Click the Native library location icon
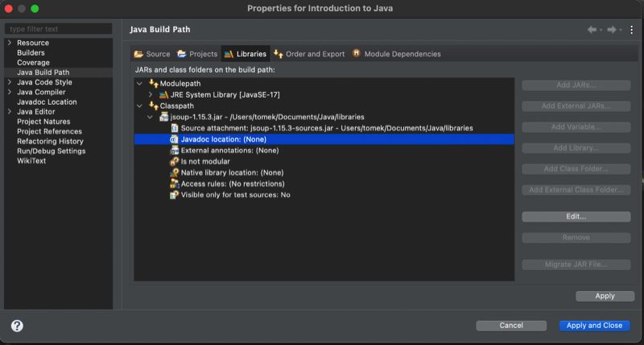The image size is (644, 345). pyautogui.click(x=174, y=172)
